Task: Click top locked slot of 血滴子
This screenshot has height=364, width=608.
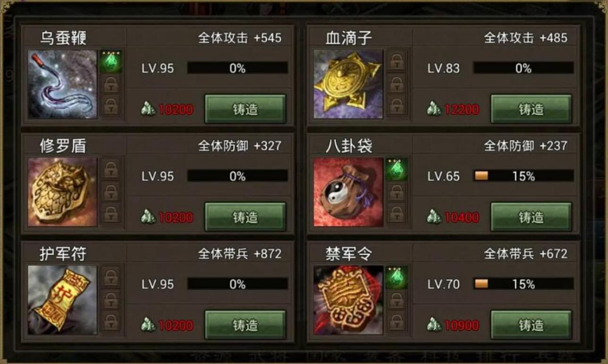Action: tap(397, 61)
